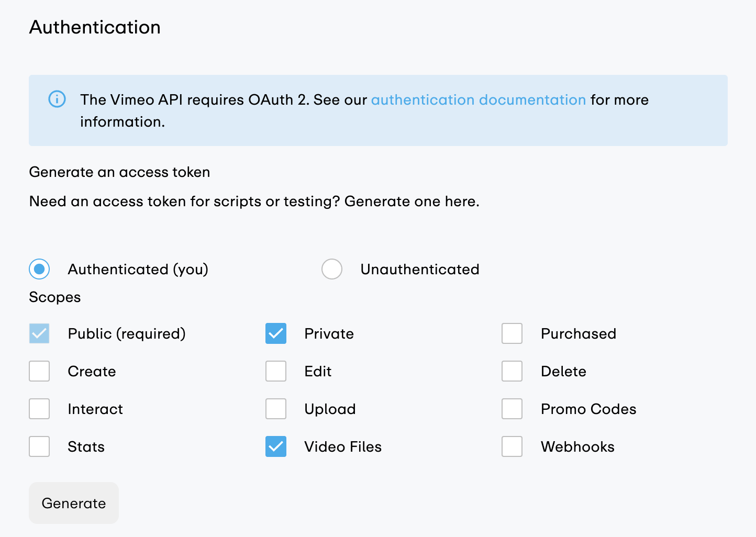756x537 pixels.
Task: Click the Public (required) checkbox
Action: [39, 333]
